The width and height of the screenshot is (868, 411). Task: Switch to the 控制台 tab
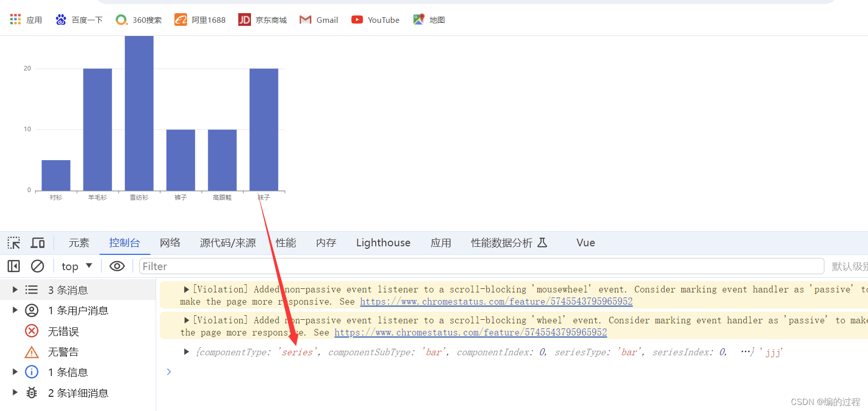pyautogui.click(x=125, y=243)
